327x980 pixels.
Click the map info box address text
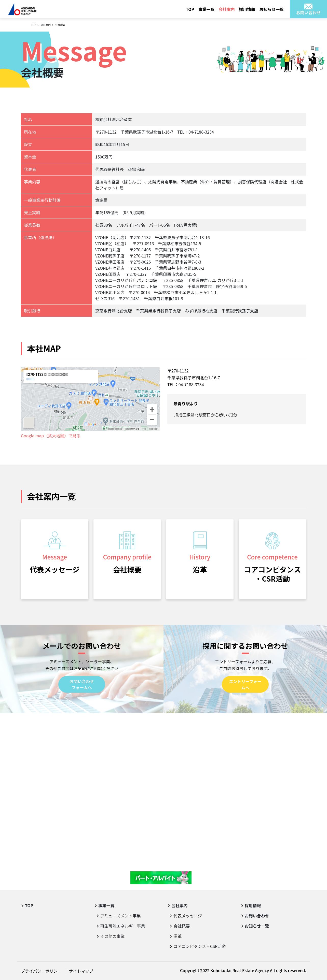pyautogui.click(x=47, y=374)
